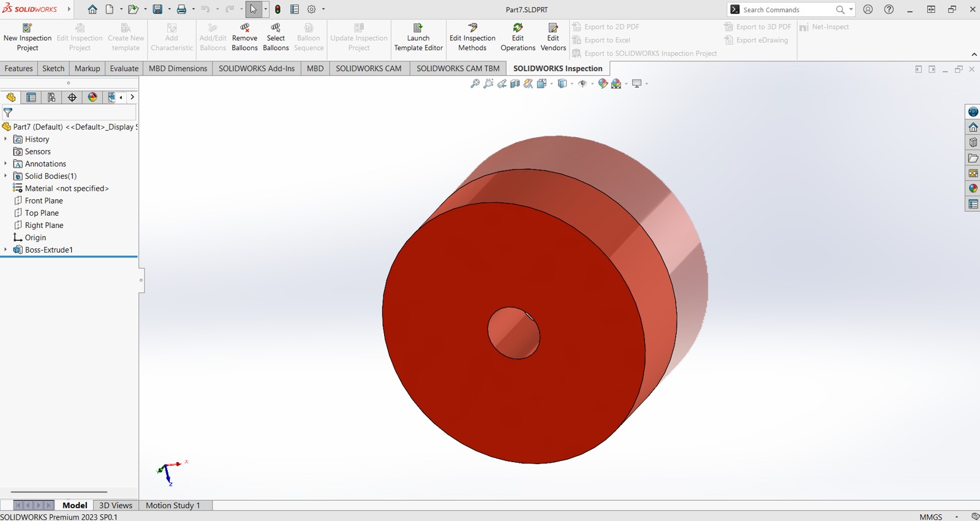Click the Home icon in the title bar
This screenshot has width=980, height=521.
(92, 9)
